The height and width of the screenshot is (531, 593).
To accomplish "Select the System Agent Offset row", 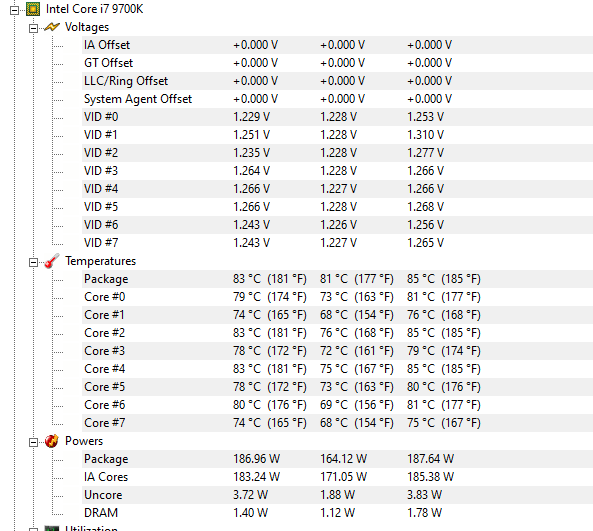I will click(x=337, y=99).
